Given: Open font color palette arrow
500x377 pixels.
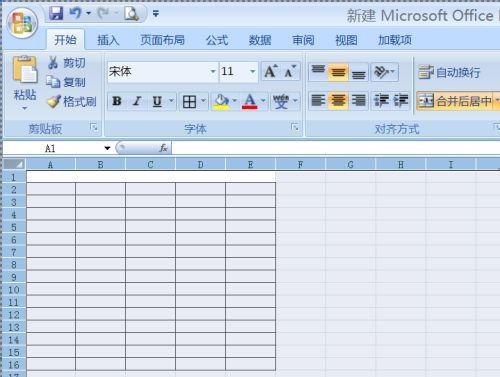Looking at the screenshot, I should click(263, 100).
